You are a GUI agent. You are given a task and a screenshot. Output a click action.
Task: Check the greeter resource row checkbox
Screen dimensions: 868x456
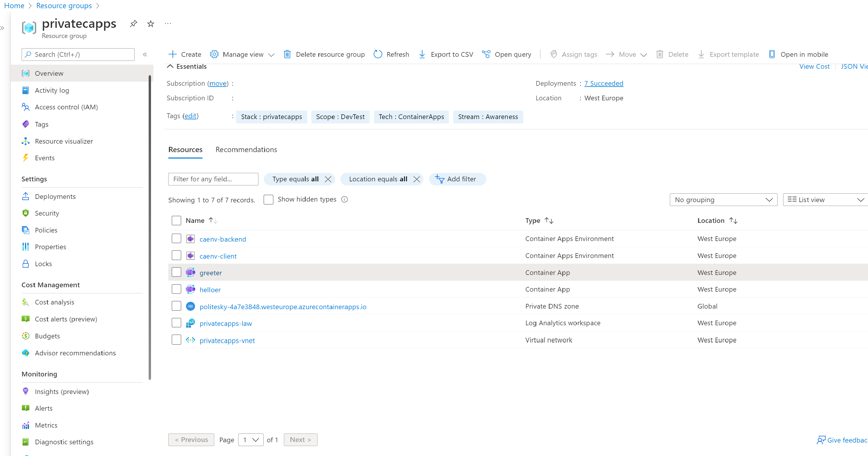(176, 272)
